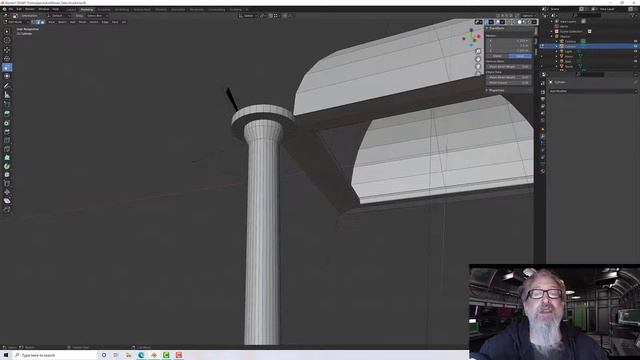The width and height of the screenshot is (640, 360).
Task: Switch Transform panel to Global
Action: (497, 56)
